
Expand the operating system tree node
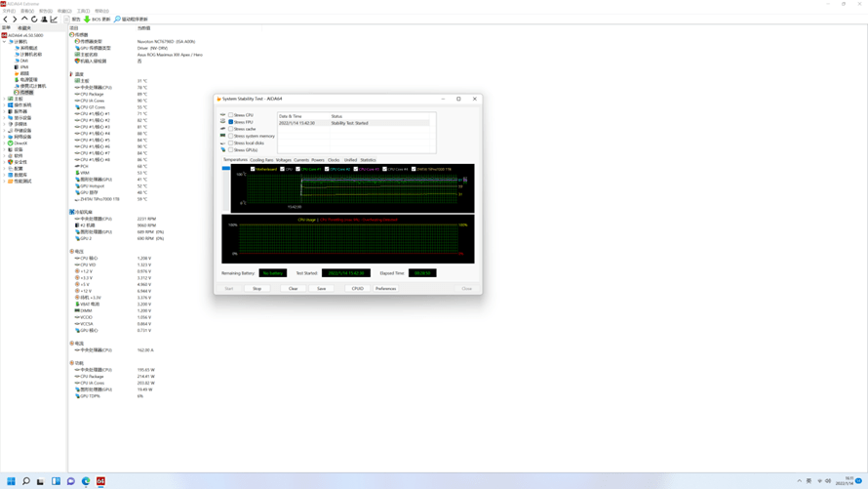coord(5,105)
